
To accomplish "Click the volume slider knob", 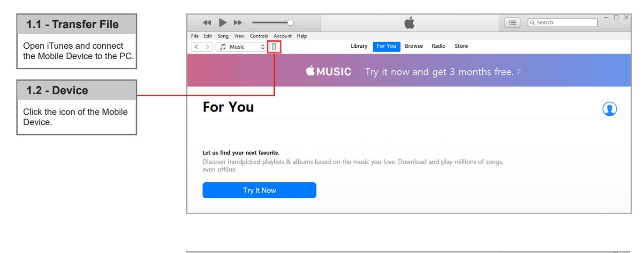I will 291,22.
